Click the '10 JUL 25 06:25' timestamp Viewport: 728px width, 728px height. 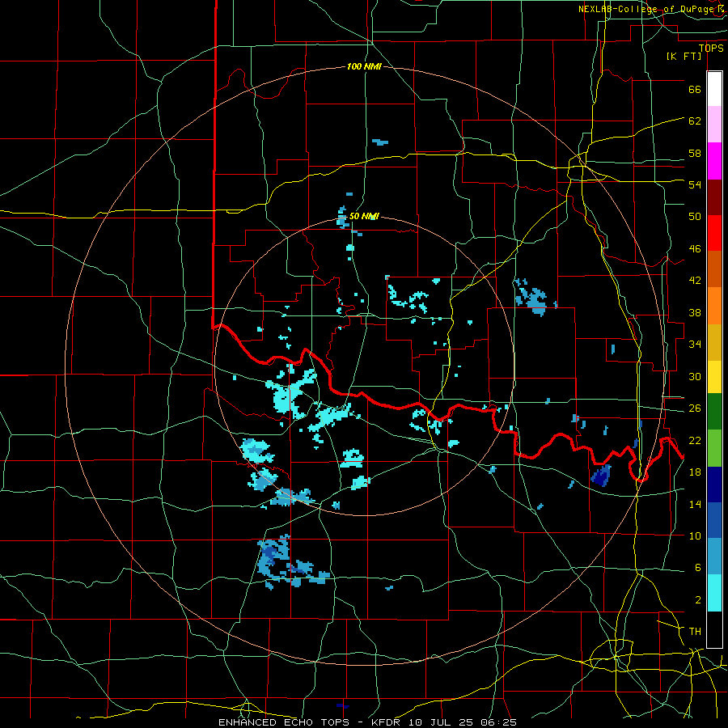463,722
